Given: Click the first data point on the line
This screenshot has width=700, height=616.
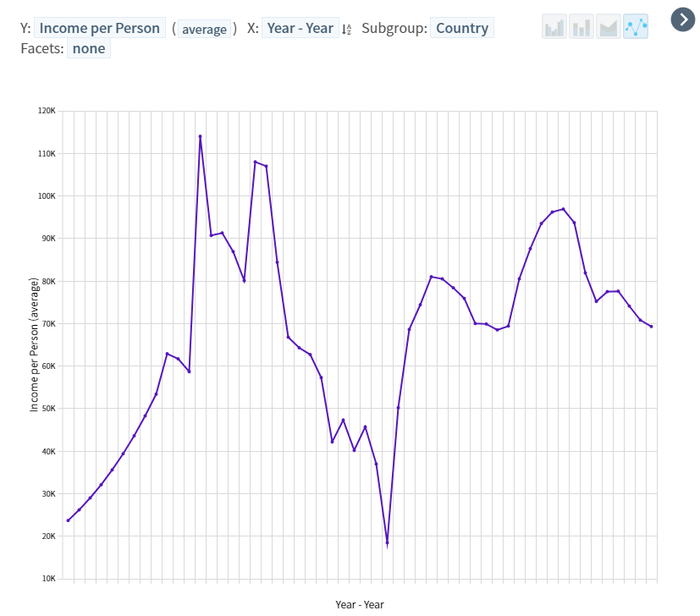Looking at the screenshot, I should [x=69, y=520].
